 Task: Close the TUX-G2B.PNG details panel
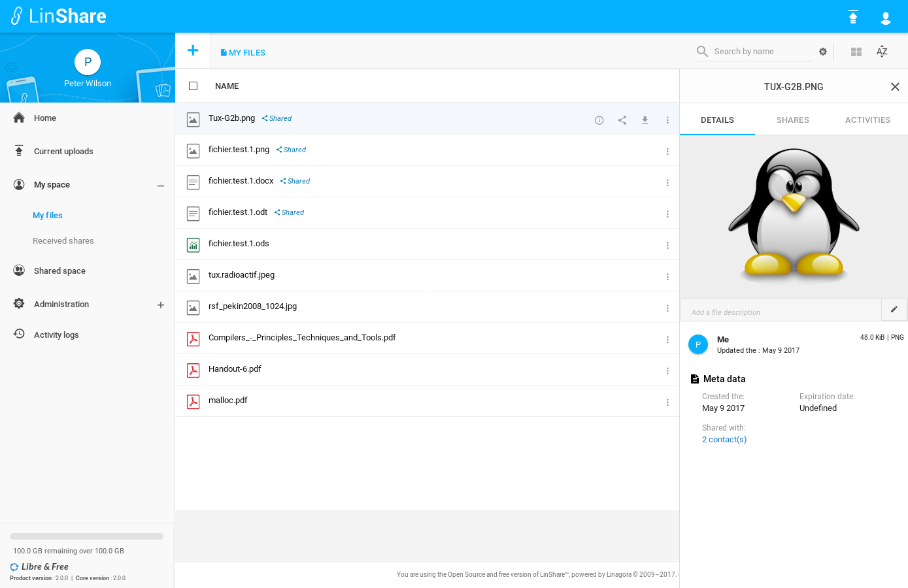(895, 87)
